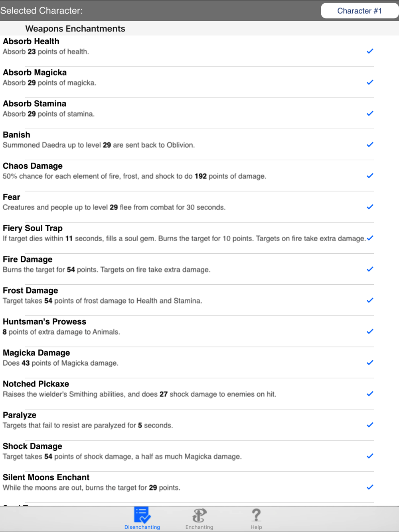
Task: Toggle the Absorb Magicka checkmark
Action: pyautogui.click(x=370, y=82)
